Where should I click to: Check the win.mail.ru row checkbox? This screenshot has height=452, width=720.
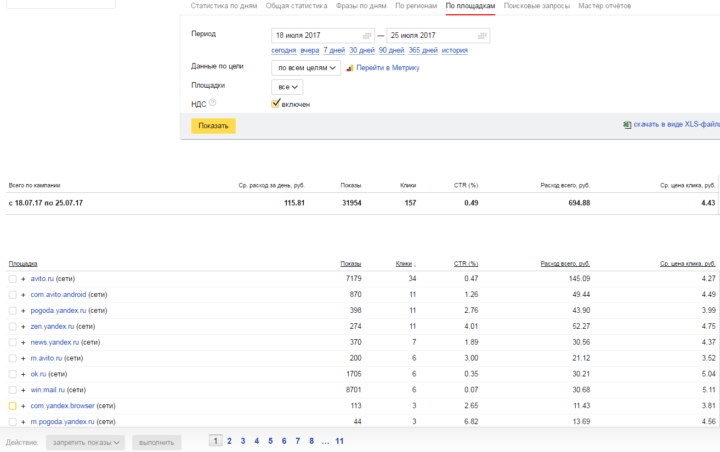(x=12, y=390)
